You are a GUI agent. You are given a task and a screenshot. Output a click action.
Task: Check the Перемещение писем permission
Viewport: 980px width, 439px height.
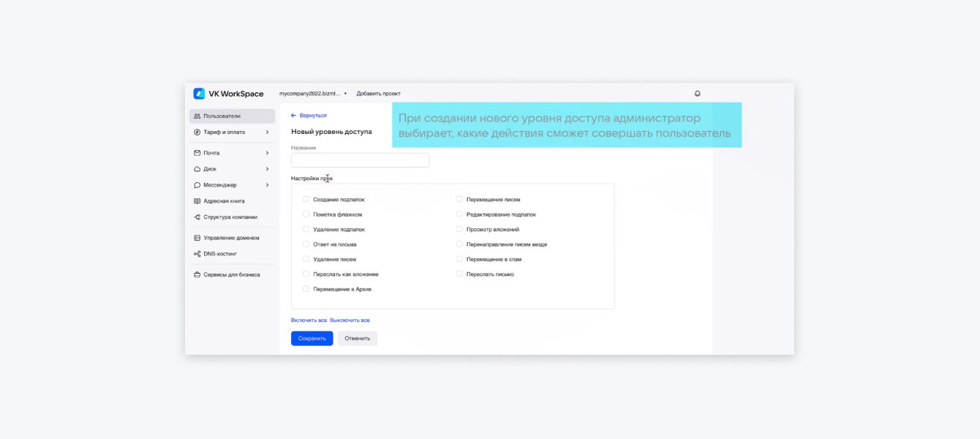pos(459,199)
